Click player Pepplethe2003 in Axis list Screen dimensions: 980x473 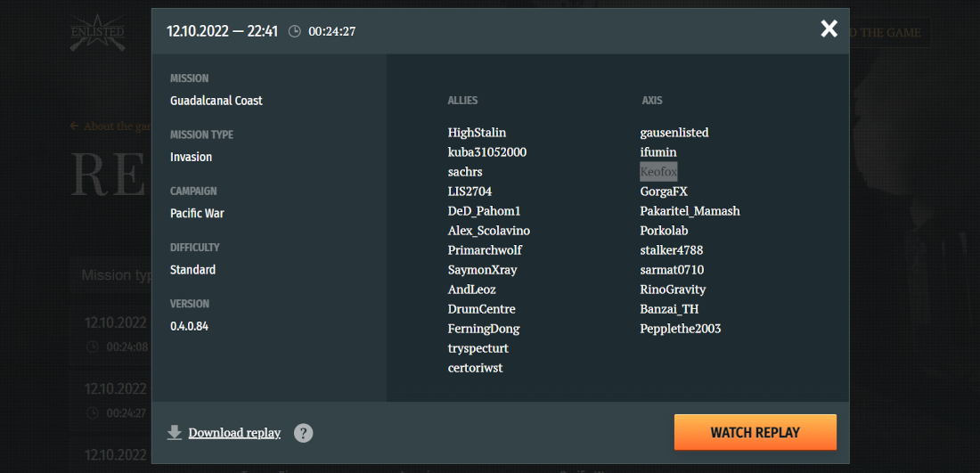point(681,329)
